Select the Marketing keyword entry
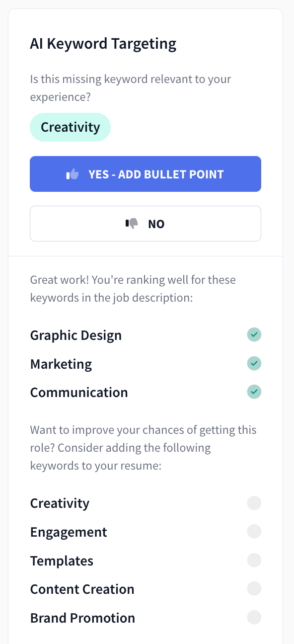This screenshot has height=644, width=294. (61, 364)
